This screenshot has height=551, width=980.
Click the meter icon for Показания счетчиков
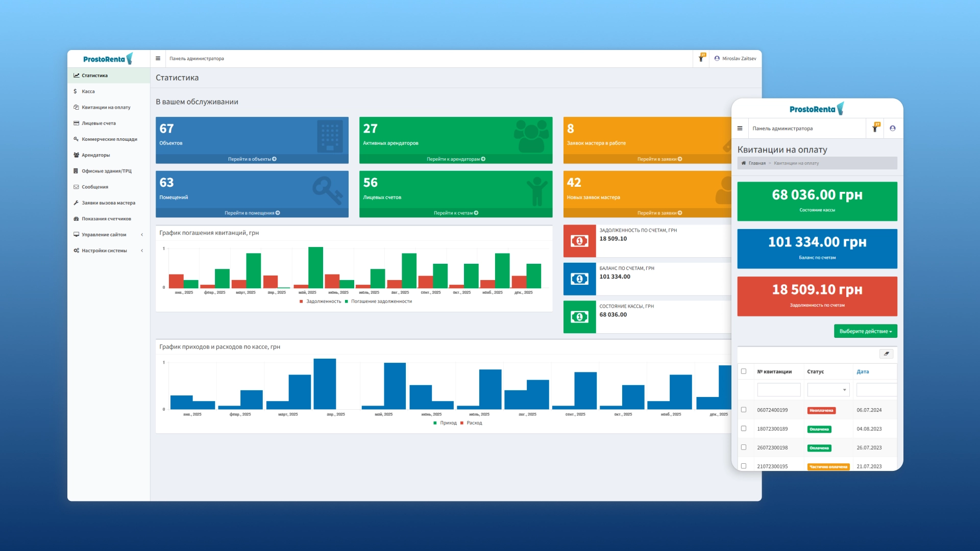pos(77,218)
